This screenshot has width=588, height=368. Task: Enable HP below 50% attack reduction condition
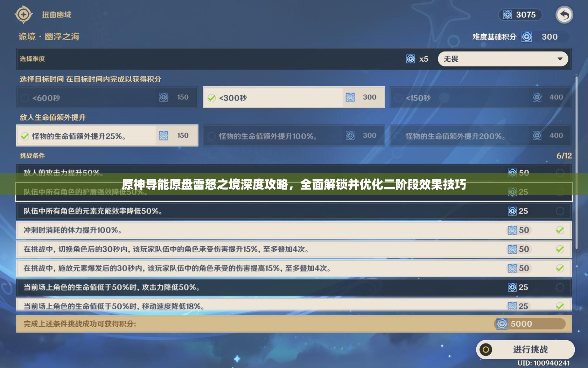(560, 287)
